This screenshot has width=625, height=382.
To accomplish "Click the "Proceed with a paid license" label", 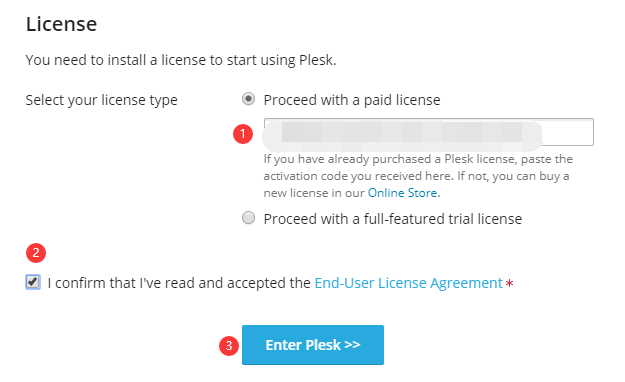I will coord(352,100).
